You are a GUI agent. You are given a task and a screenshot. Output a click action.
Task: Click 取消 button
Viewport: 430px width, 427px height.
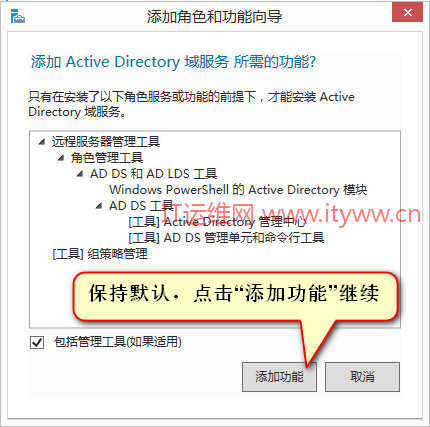click(x=362, y=377)
